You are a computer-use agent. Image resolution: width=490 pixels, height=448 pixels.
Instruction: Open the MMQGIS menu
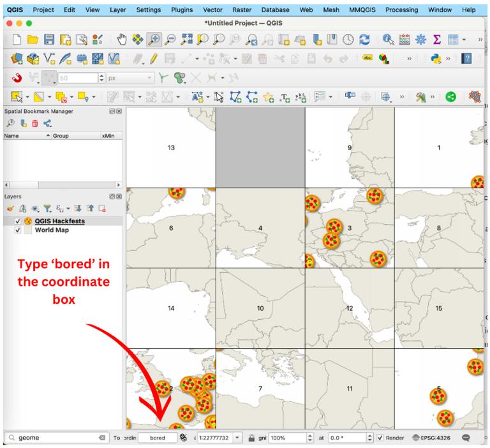click(x=362, y=10)
